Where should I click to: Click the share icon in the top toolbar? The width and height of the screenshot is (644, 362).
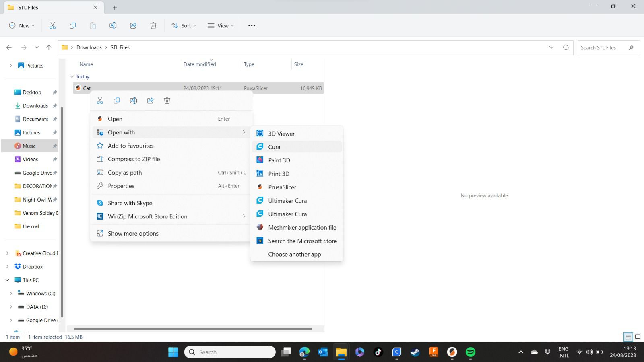(x=133, y=25)
